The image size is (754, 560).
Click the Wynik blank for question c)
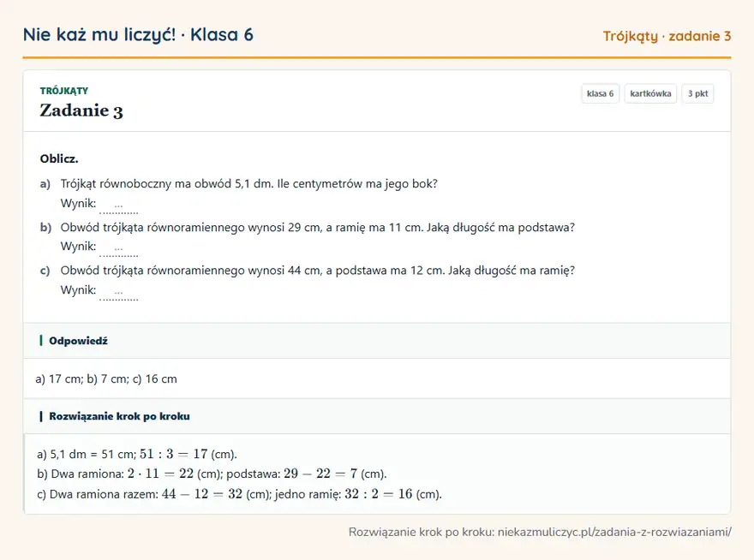pyautogui.click(x=119, y=292)
